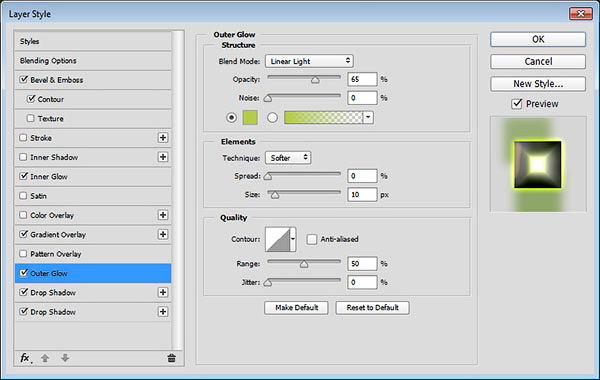The image size is (600, 380).
Task: Add another Inner Shadow with plus icon
Action: coord(163,157)
